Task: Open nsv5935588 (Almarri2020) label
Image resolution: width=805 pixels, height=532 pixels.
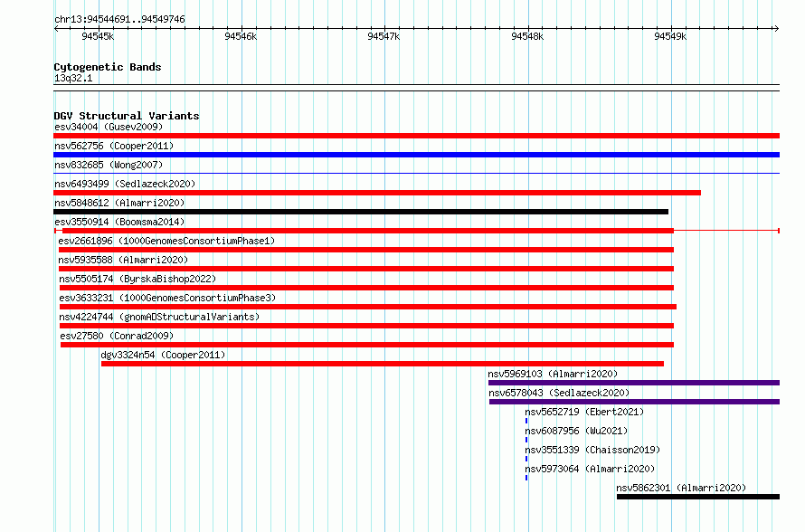Action: pyautogui.click(x=123, y=260)
